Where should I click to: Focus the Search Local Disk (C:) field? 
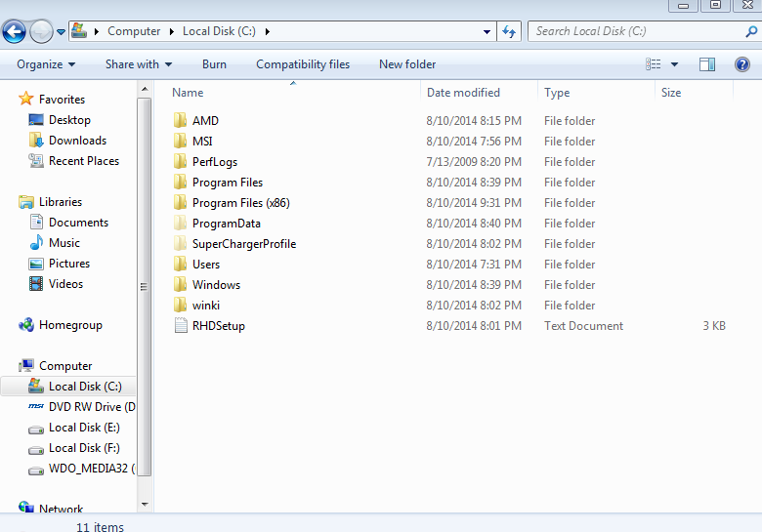click(637, 31)
